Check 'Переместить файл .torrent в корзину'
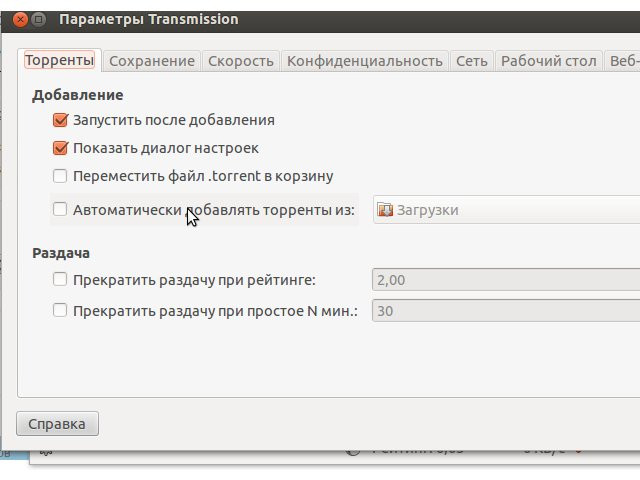Viewport: 640px width, 480px height. (x=60, y=176)
